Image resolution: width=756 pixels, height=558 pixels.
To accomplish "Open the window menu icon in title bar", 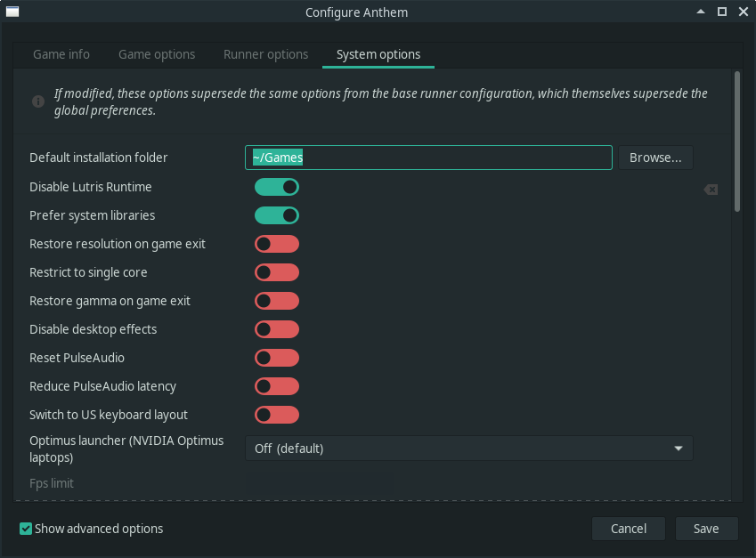I will tap(12, 12).
